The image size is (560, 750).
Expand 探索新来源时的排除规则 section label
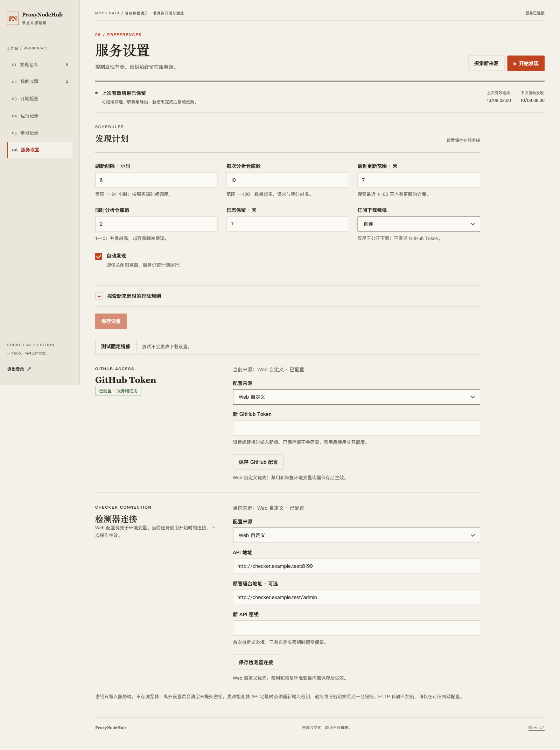[x=134, y=296]
